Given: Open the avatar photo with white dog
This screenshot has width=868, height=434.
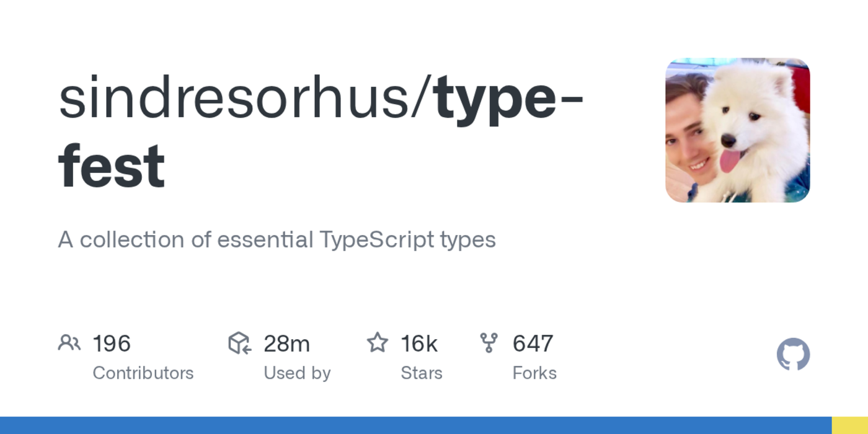Looking at the screenshot, I should point(737,130).
